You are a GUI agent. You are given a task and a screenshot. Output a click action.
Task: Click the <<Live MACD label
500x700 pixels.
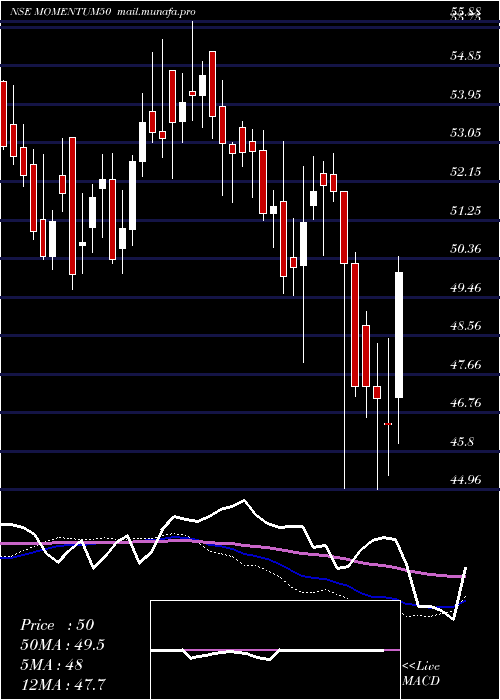tap(421, 674)
